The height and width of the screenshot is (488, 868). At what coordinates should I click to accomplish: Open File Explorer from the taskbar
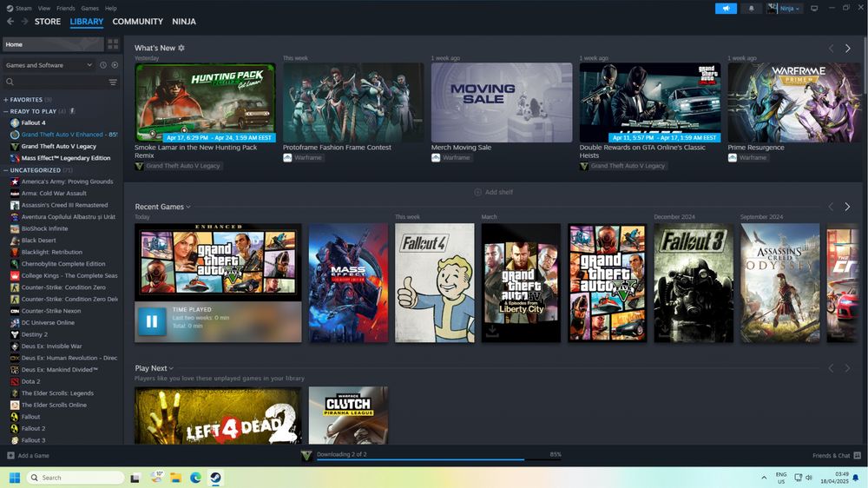[x=176, y=478]
